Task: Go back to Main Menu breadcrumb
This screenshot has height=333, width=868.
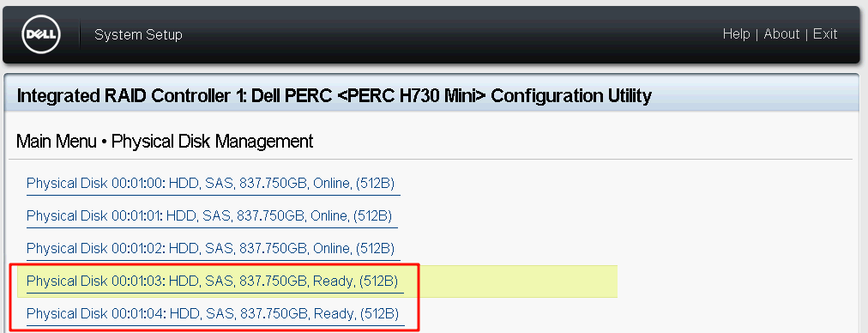Action: tap(57, 142)
